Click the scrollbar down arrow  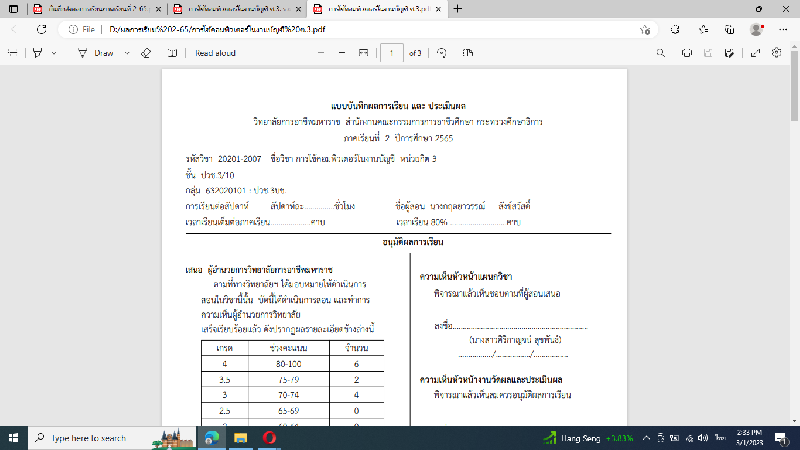click(x=794, y=421)
